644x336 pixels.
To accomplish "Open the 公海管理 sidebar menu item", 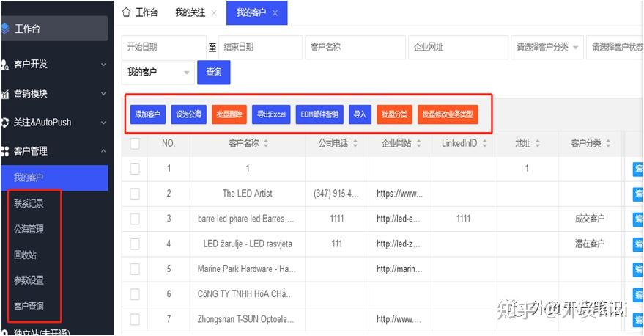I will (x=29, y=229).
